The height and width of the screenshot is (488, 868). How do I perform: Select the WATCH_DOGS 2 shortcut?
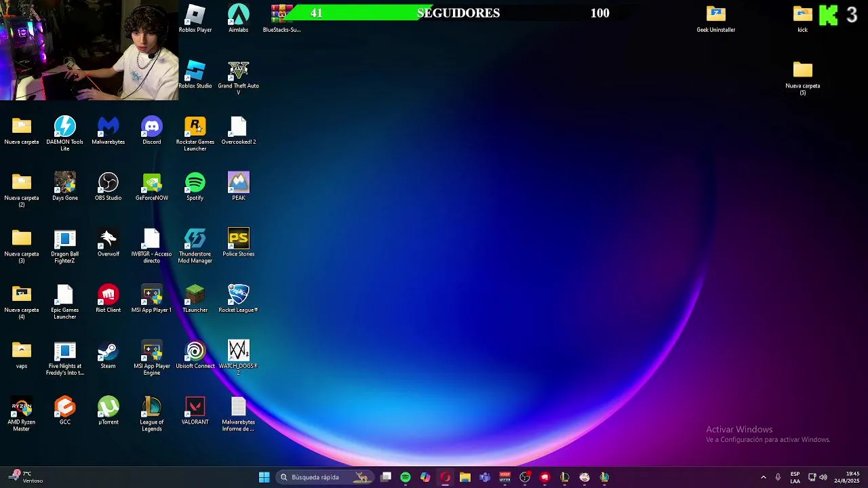click(x=238, y=359)
